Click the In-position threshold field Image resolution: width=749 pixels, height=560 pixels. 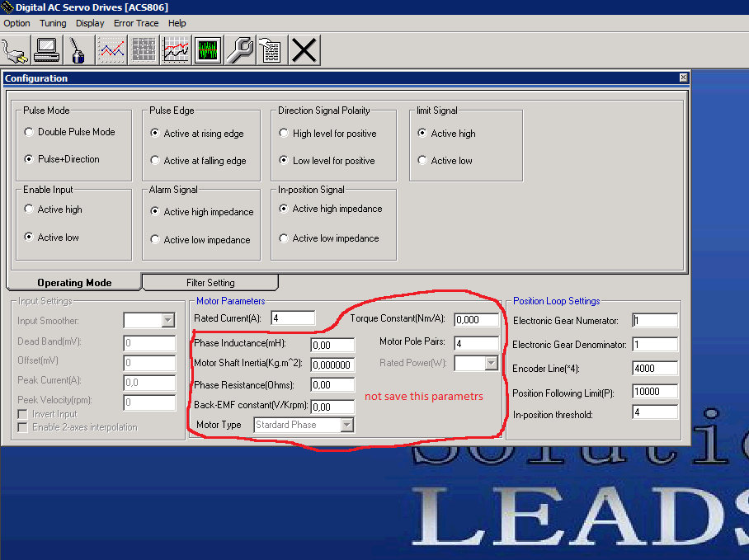tap(655, 412)
